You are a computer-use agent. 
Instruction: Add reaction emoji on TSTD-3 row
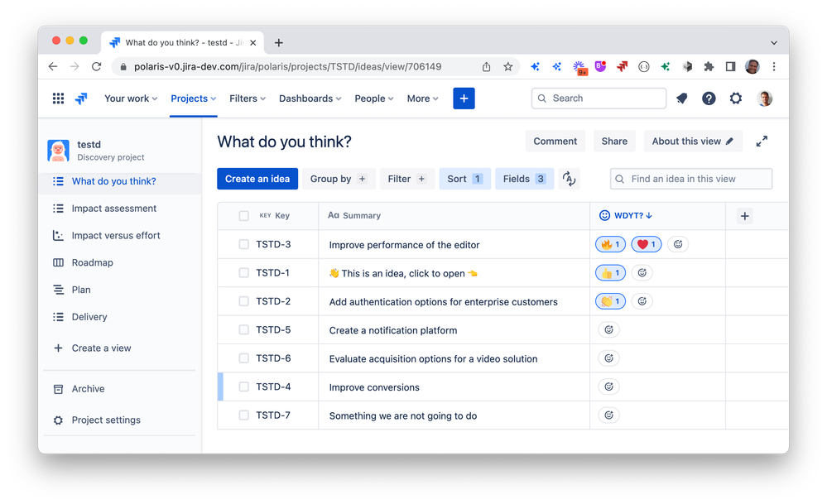[x=678, y=244]
